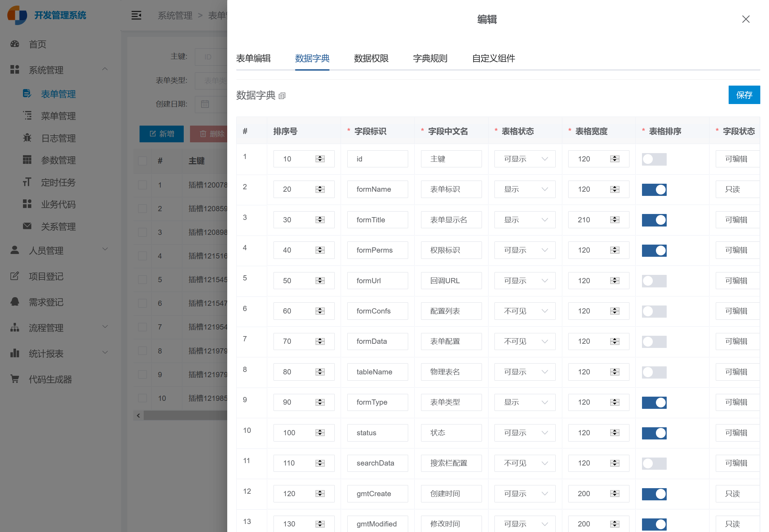Click the width stepper in formTitle row
The image size is (769, 532).
pos(615,220)
